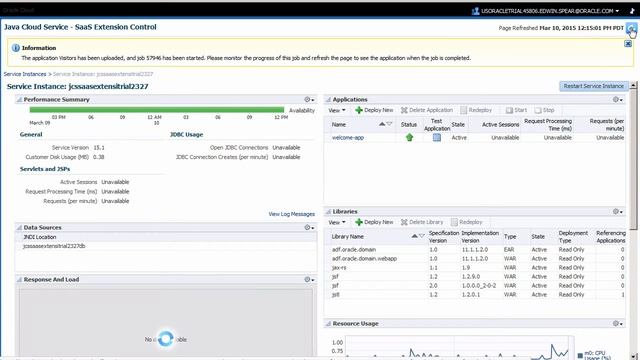Click the green Availability timeline bar
The height and width of the screenshot is (360, 640).
[x=157, y=110]
